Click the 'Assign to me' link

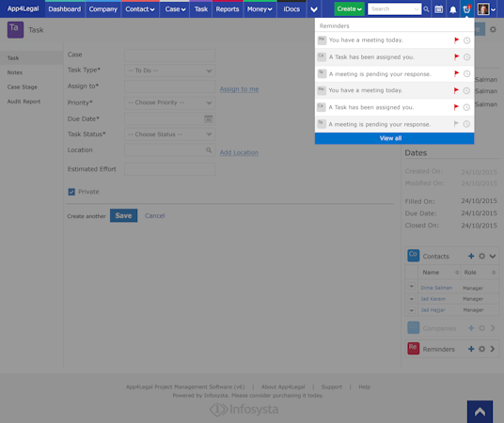(239, 89)
